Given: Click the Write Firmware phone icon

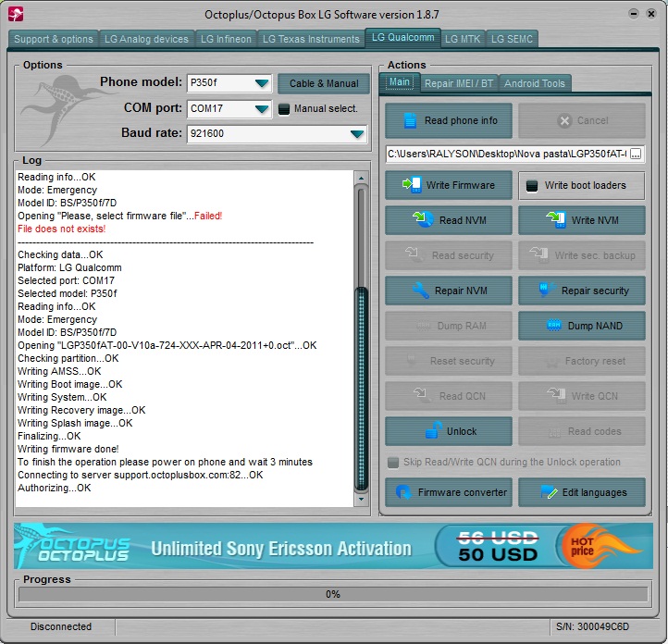Looking at the screenshot, I should pyautogui.click(x=412, y=185).
